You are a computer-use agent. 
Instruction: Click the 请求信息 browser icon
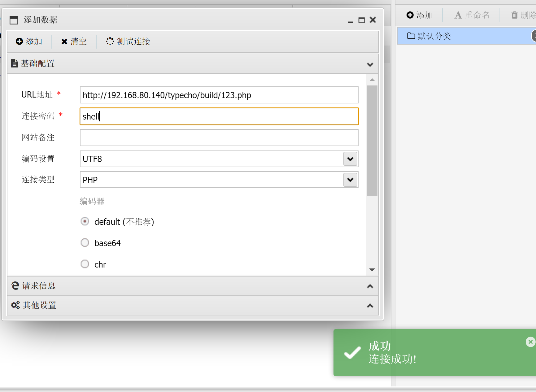click(15, 285)
